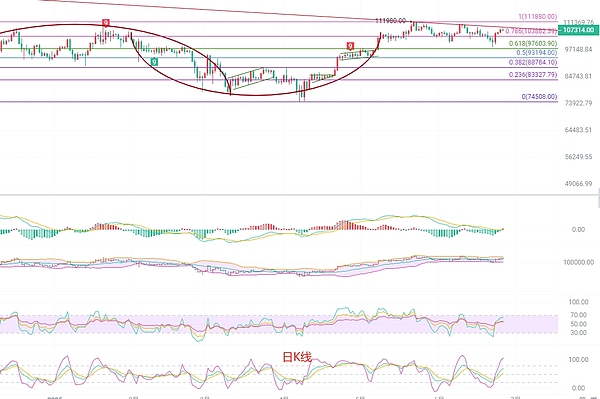
Task: Click the red 日K线 text annotation
Action: coord(297,357)
